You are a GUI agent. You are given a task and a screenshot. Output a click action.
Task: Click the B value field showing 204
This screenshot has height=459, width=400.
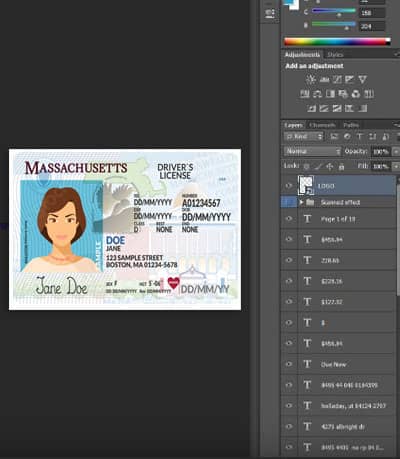pyautogui.click(x=372, y=26)
